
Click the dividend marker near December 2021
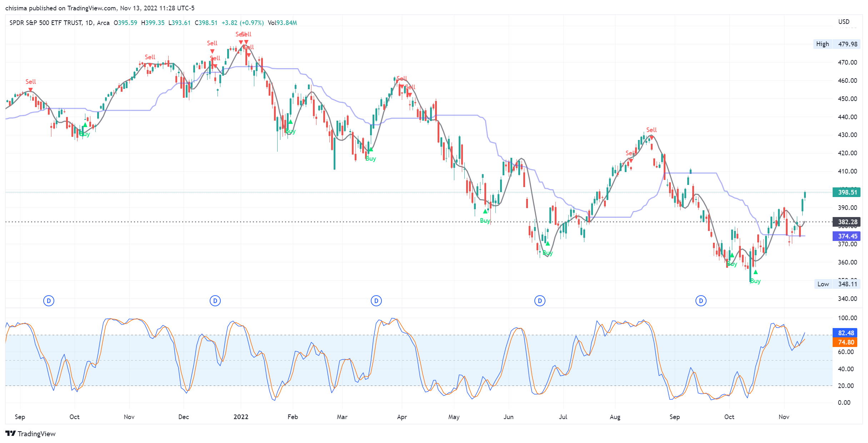click(215, 301)
